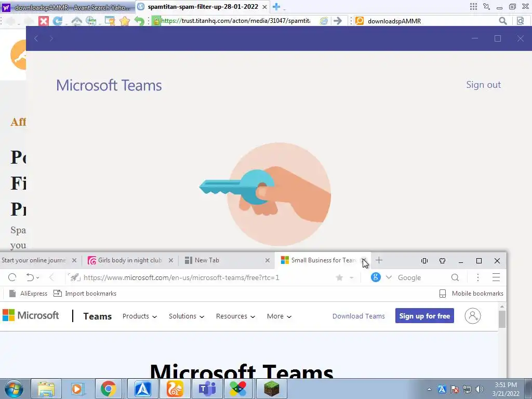532x399 pixels.
Task: Reload page in Avant browser toolbar
Action: 58,21
